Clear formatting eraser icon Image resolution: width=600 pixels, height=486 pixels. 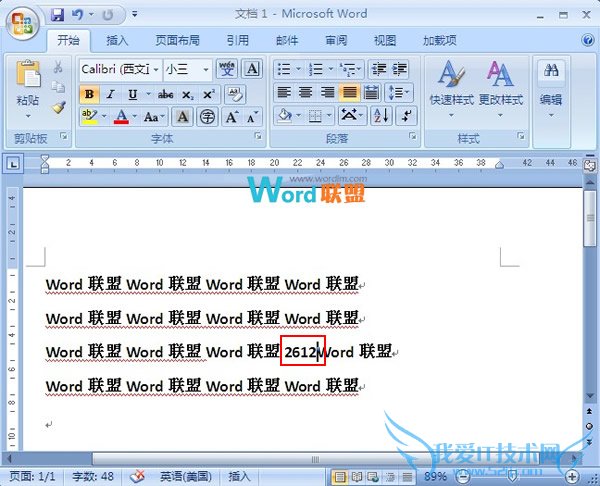tap(235, 94)
